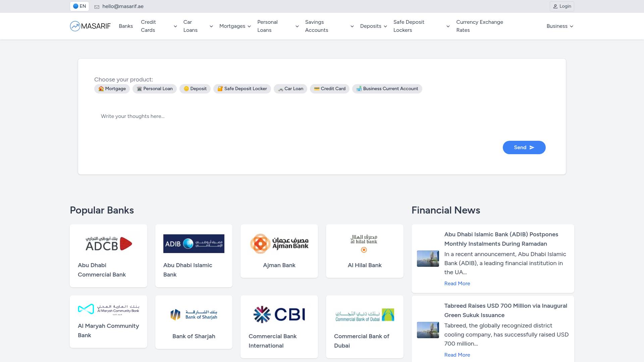
Task: Select the Car Loan product chip
Action: 290,89
